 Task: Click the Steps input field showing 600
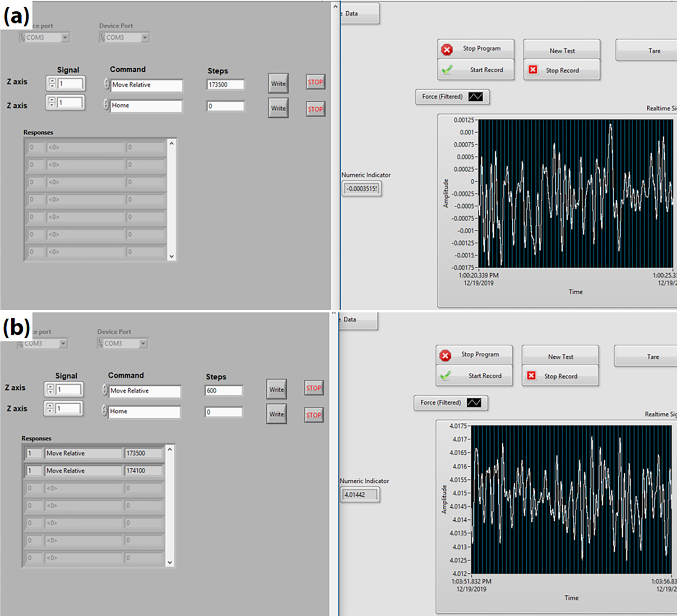pyautogui.click(x=224, y=391)
